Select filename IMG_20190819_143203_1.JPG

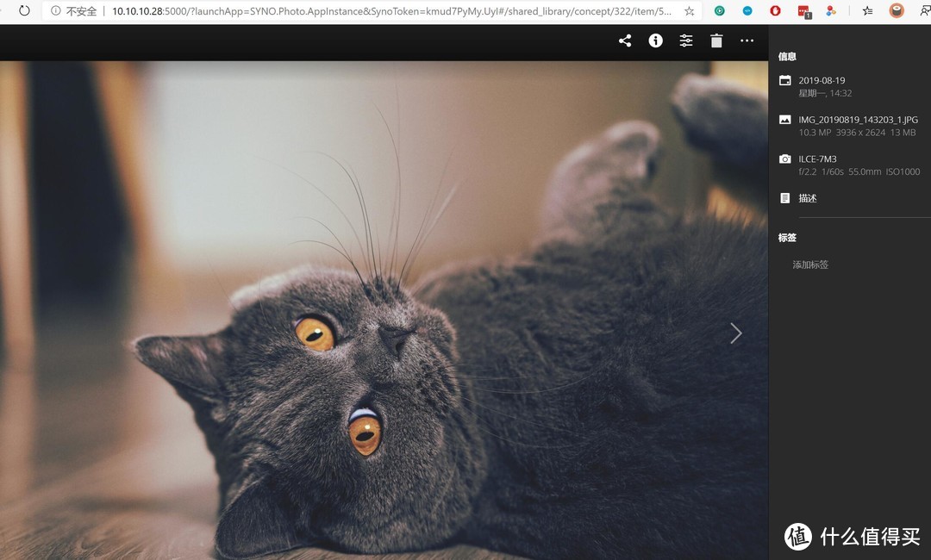click(x=858, y=119)
